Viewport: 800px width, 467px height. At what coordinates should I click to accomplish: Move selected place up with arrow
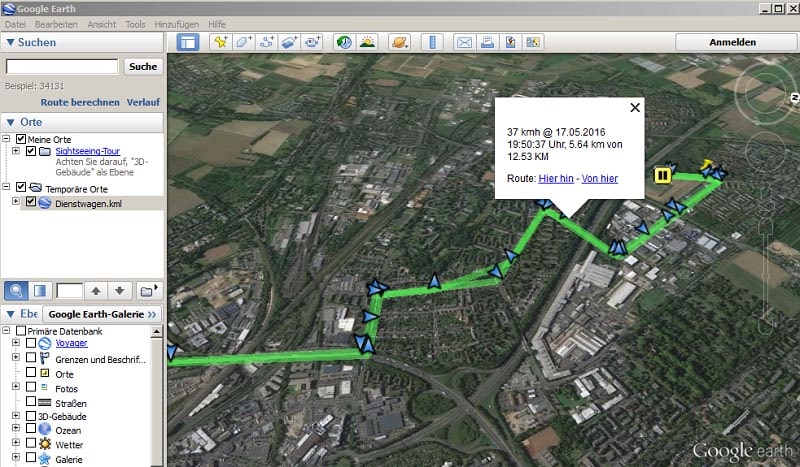[x=96, y=291]
